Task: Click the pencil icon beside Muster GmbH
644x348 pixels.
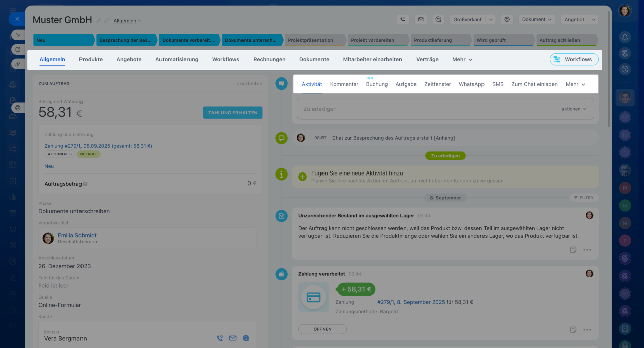Action: (99, 21)
